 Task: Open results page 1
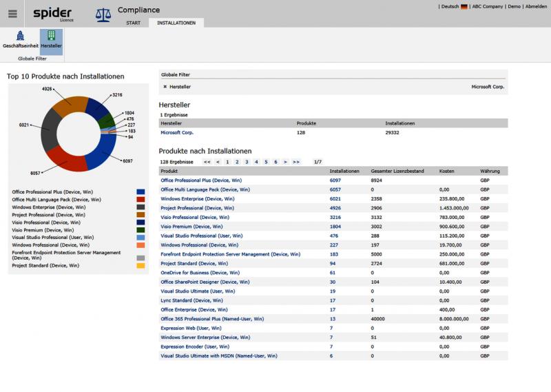pos(227,162)
